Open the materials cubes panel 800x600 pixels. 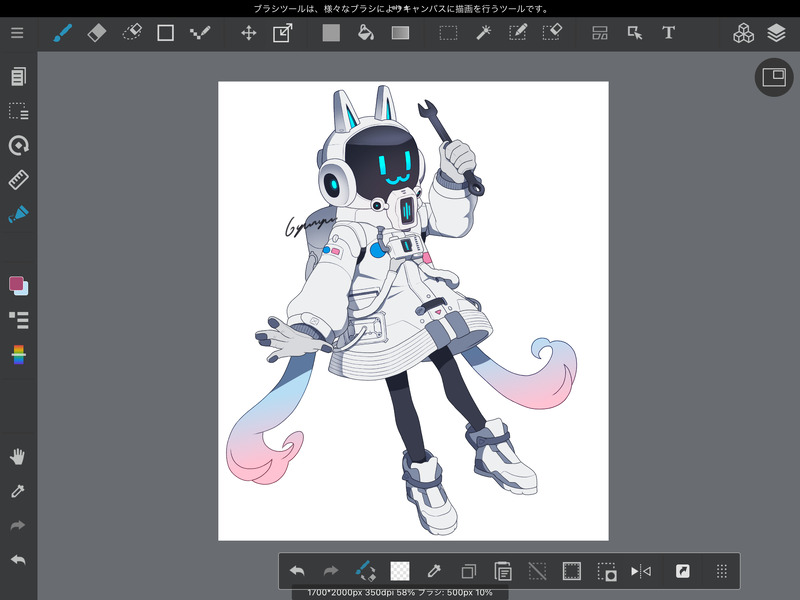click(743, 33)
